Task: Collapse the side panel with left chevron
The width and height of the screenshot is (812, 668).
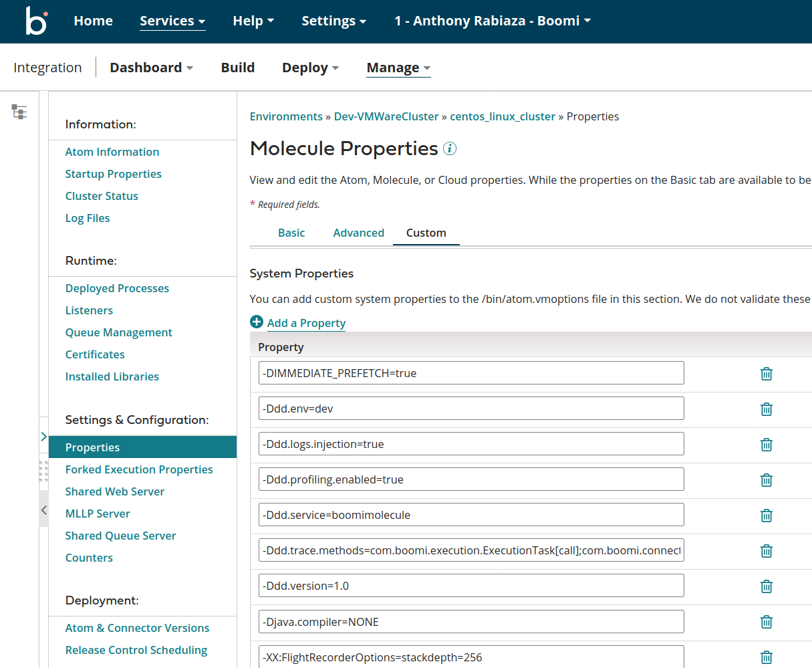Action: (x=43, y=510)
